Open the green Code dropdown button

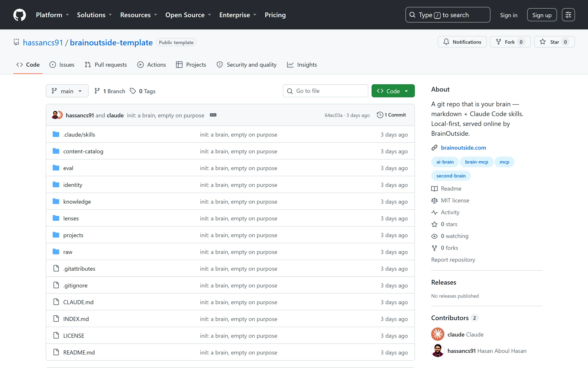[393, 91]
